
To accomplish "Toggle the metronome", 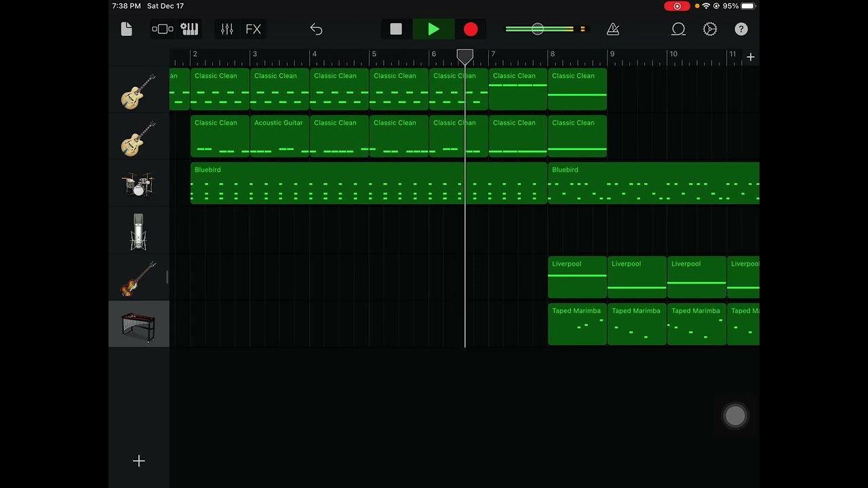I will (x=612, y=29).
